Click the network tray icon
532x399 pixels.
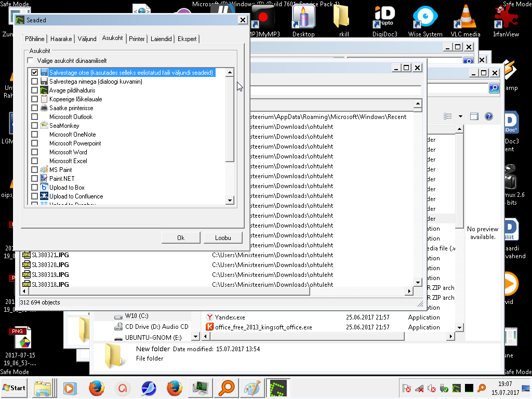click(419, 388)
